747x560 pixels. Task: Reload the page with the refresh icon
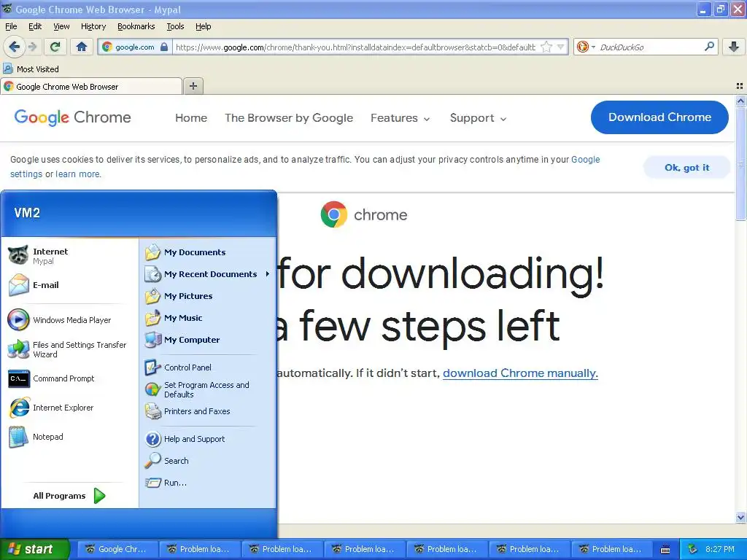55,47
